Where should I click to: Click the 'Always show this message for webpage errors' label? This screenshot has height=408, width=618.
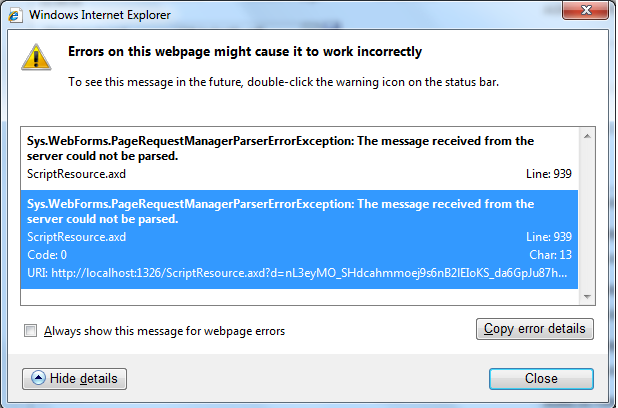(164, 331)
